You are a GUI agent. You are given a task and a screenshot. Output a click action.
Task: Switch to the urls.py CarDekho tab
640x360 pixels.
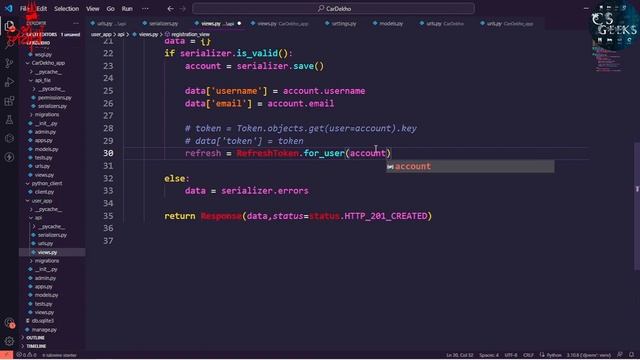(x=442, y=24)
